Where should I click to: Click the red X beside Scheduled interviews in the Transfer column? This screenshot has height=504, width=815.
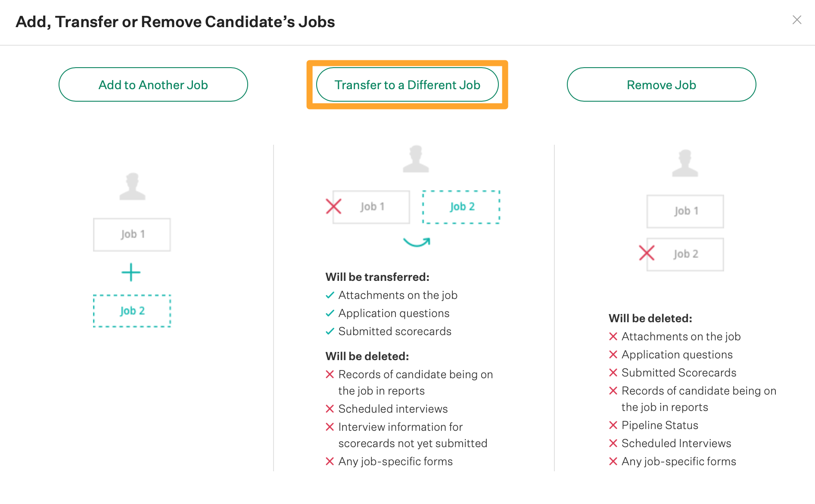coord(330,409)
